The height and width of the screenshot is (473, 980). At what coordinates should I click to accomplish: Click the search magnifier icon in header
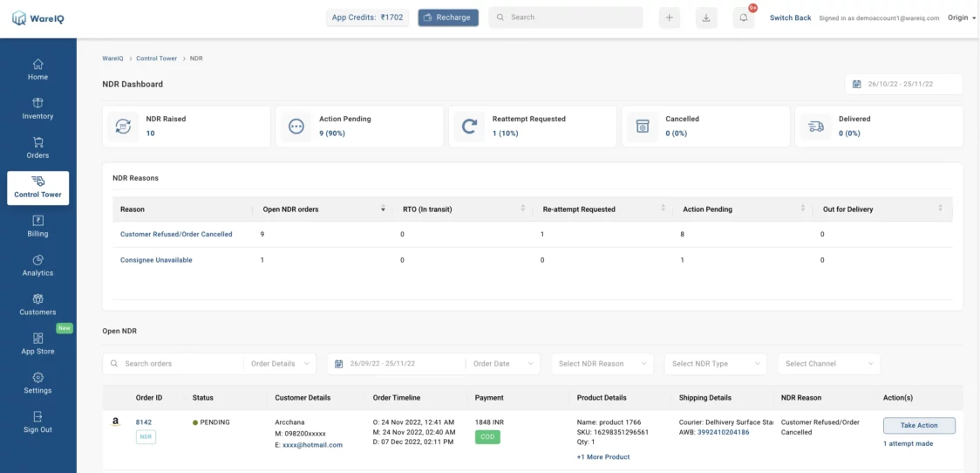pos(500,17)
